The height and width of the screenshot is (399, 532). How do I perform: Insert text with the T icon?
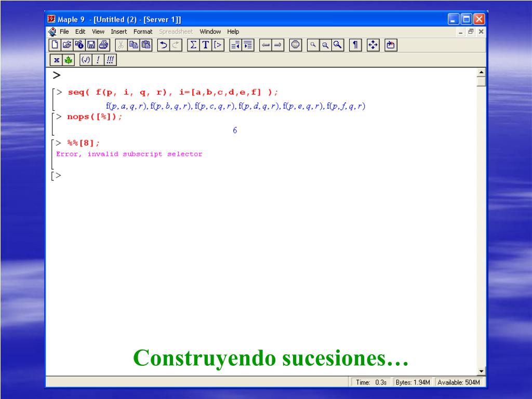206,45
